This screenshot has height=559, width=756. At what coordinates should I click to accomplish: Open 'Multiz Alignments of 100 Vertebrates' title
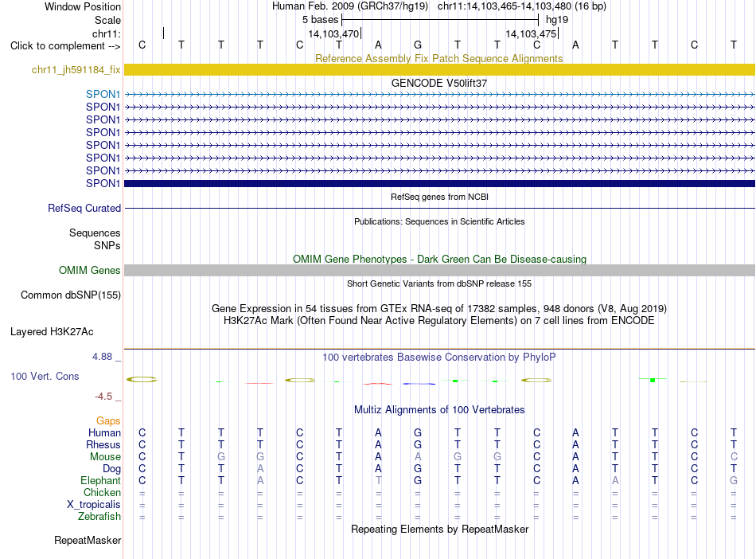coord(439,409)
